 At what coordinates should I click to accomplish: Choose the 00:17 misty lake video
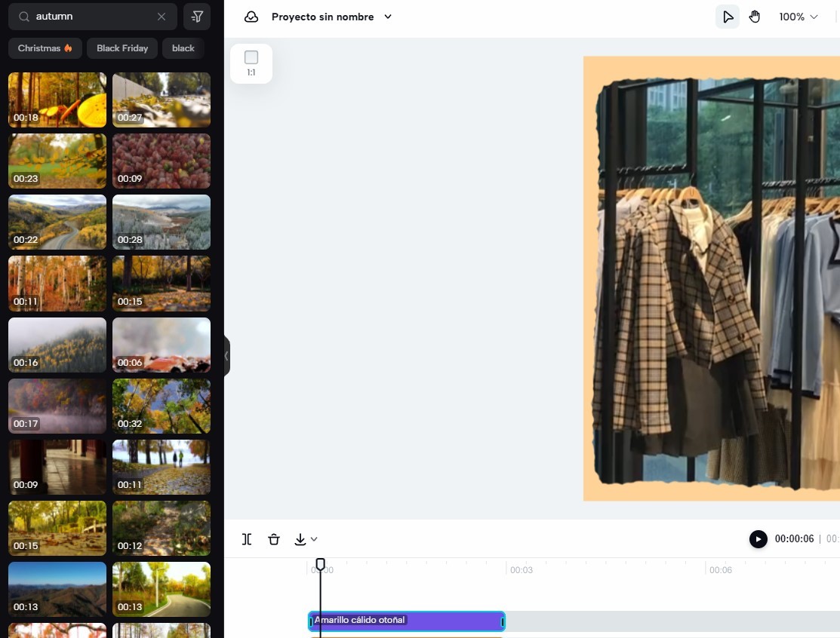tap(57, 406)
